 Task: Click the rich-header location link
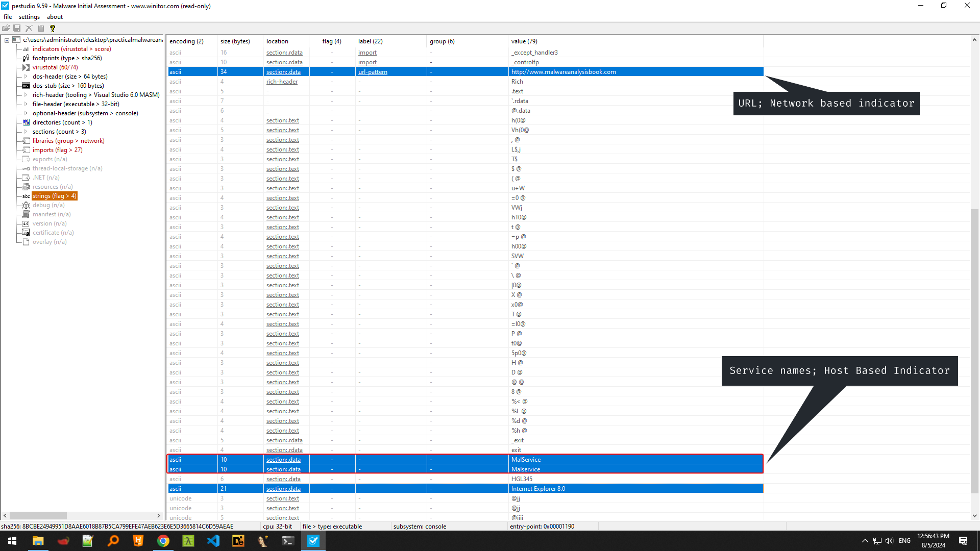click(x=282, y=82)
